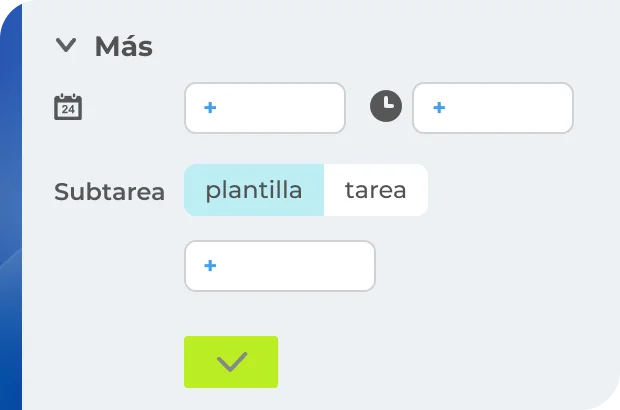Click the gray checkmark icon
620x410 pixels.
[x=231, y=362]
